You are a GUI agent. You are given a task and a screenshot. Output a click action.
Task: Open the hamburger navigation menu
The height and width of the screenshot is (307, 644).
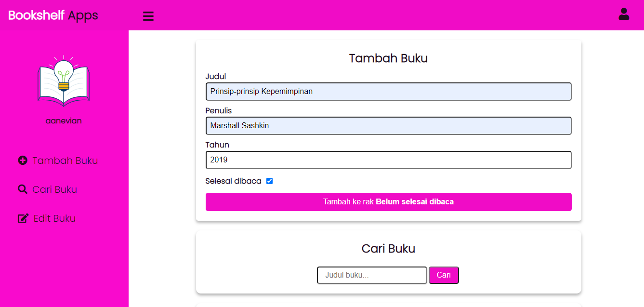point(148,15)
